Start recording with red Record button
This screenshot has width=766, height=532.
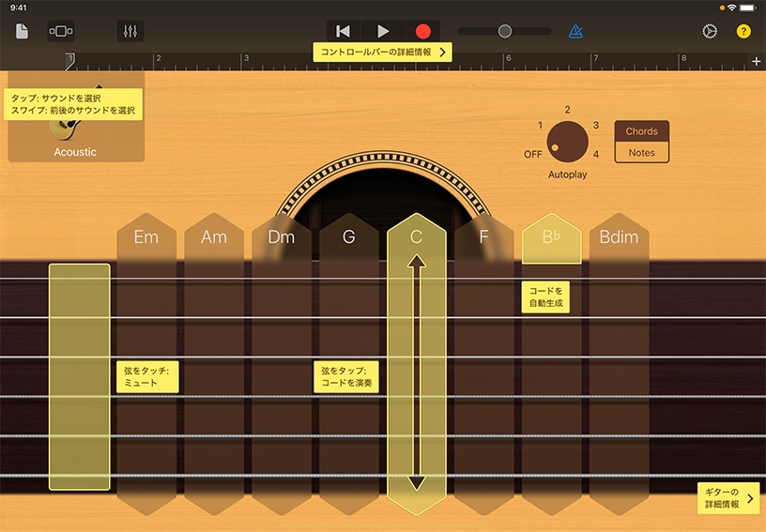pyautogui.click(x=422, y=31)
